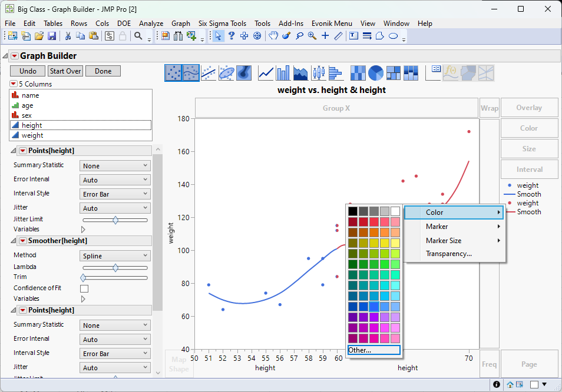Click the Start Over button

tap(65, 71)
